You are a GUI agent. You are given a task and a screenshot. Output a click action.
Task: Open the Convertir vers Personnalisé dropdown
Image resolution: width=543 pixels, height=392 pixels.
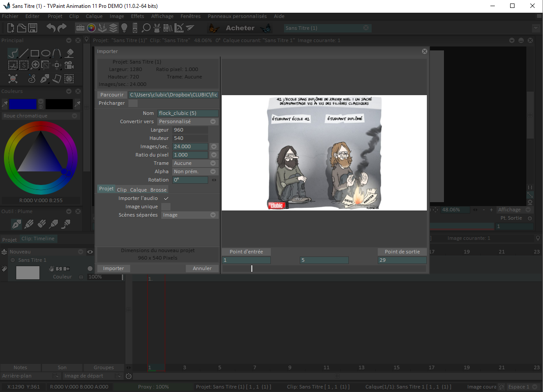tap(188, 121)
